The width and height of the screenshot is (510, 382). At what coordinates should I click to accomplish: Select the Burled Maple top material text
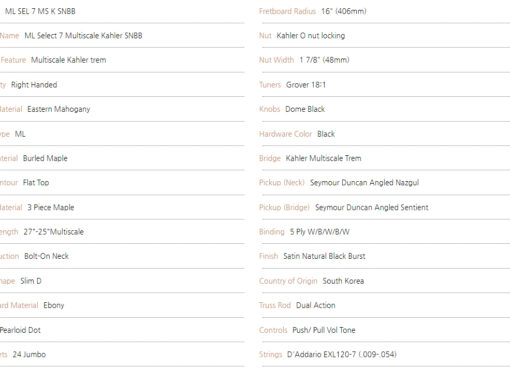[45, 158]
